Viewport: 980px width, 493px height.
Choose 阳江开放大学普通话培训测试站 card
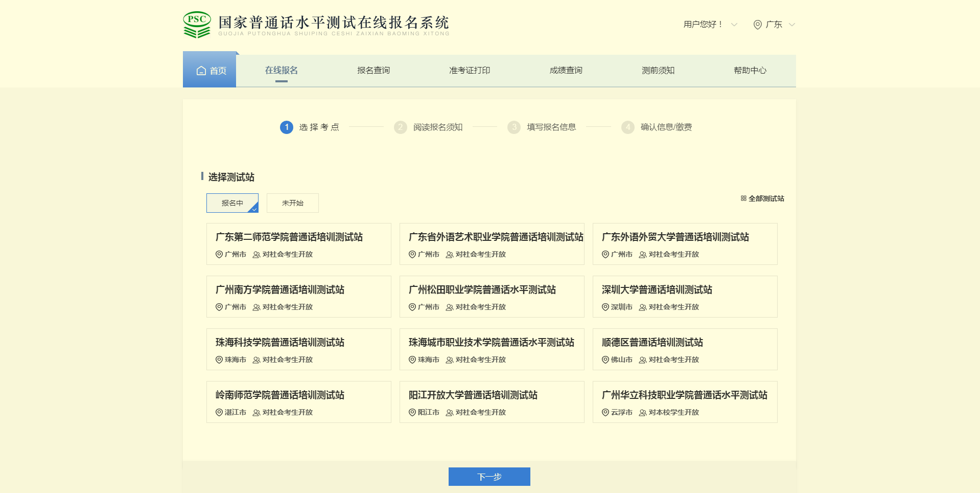pos(492,402)
